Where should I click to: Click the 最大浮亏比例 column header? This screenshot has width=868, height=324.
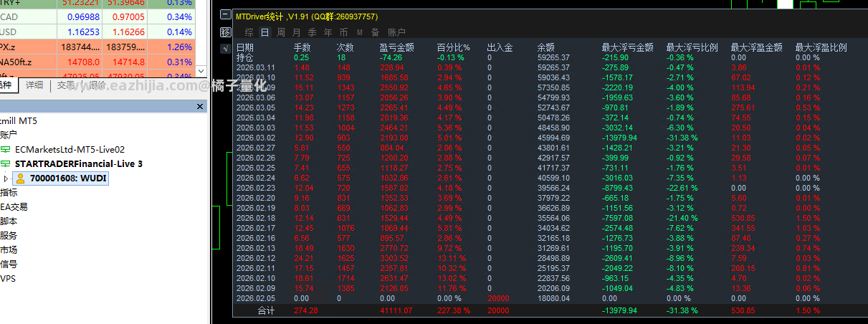692,48
